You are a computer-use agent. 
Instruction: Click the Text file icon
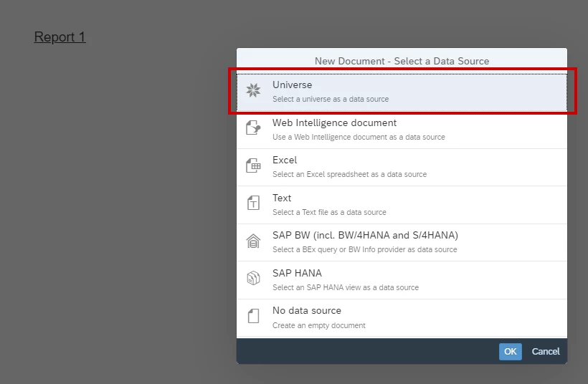pos(253,203)
